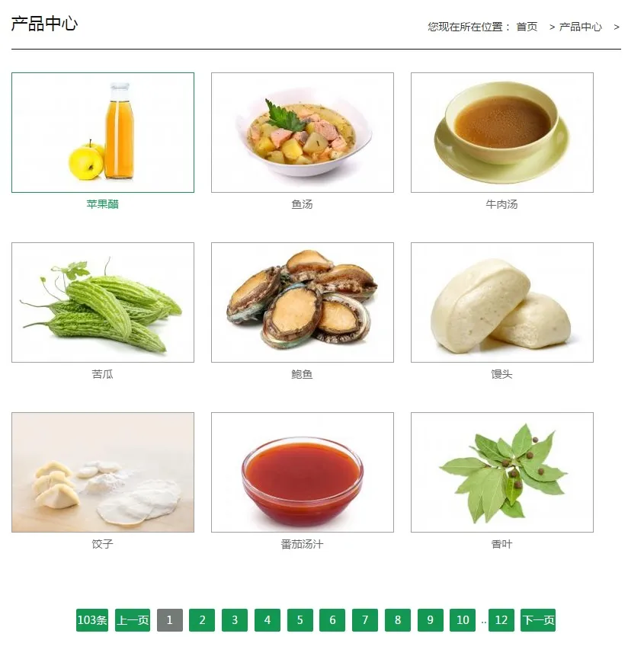Viewport: 628px width, 672px height.
Task: Click the 馒头 product picture
Action: tap(502, 302)
